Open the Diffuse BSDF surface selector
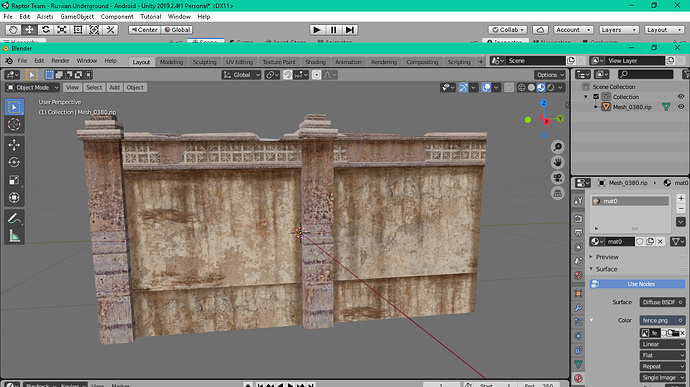This screenshot has width=690, height=387. 662,302
